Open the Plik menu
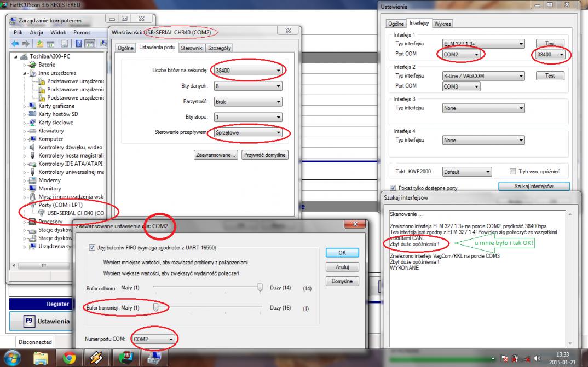 (18, 33)
